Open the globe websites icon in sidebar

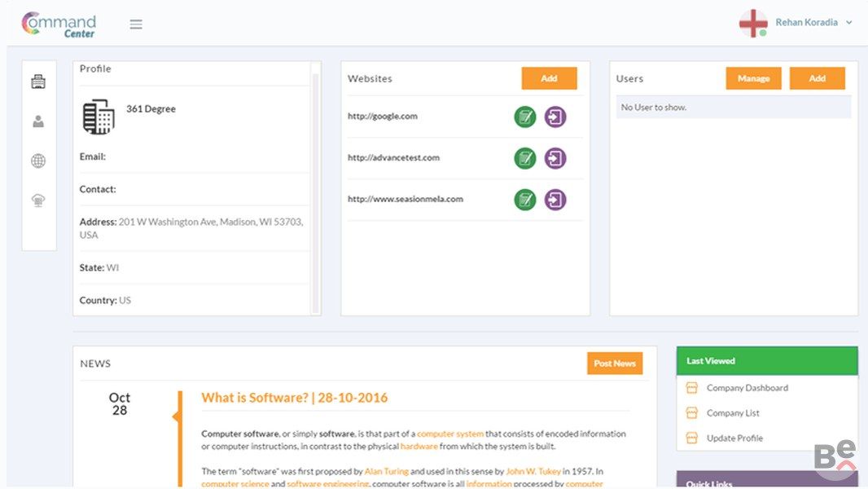pos(38,161)
